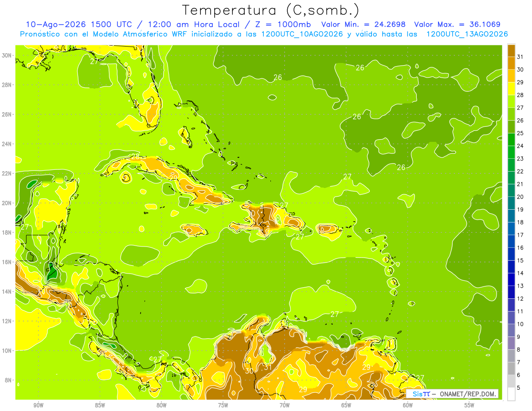Click the color bar label 18
This screenshot has width=532, height=411.
[520, 222]
